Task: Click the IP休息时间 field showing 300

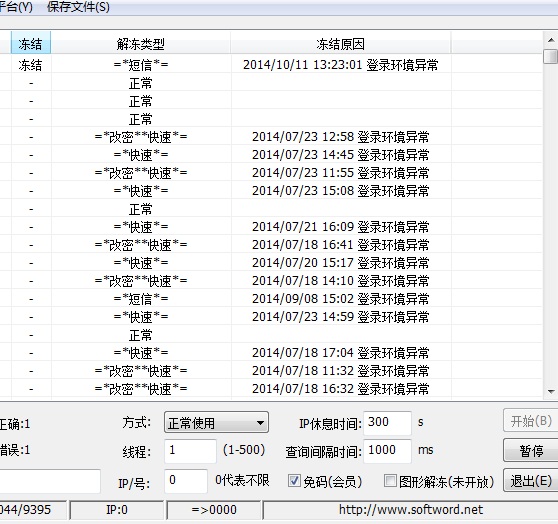Action: pos(387,423)
